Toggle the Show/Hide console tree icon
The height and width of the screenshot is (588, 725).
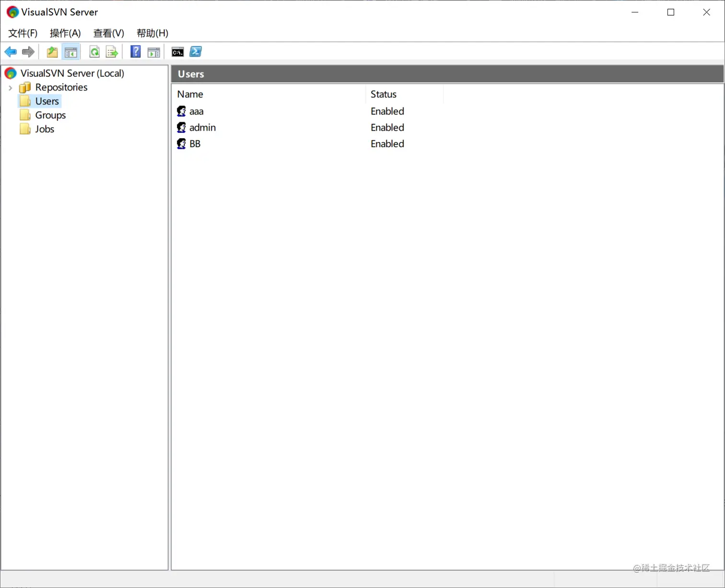(x=71, y=52)
